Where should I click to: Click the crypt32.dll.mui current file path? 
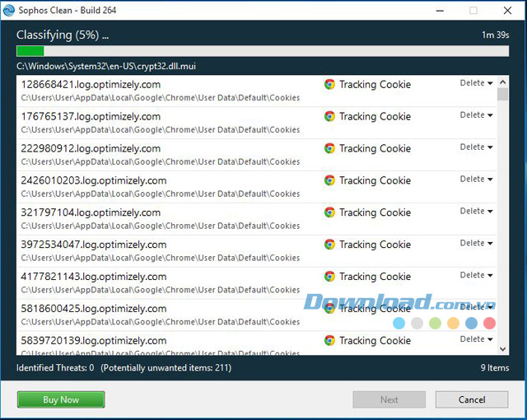tap(106, 66)
